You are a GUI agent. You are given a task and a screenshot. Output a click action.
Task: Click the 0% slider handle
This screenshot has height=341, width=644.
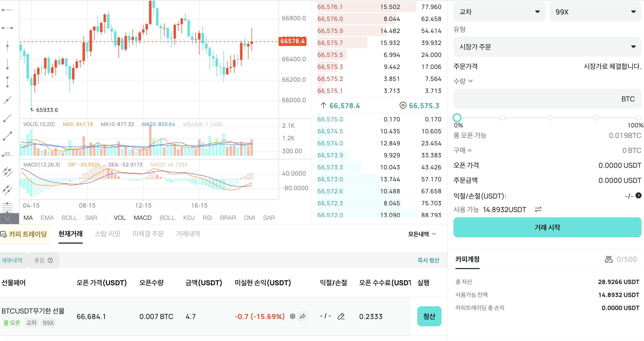[457, 117]
